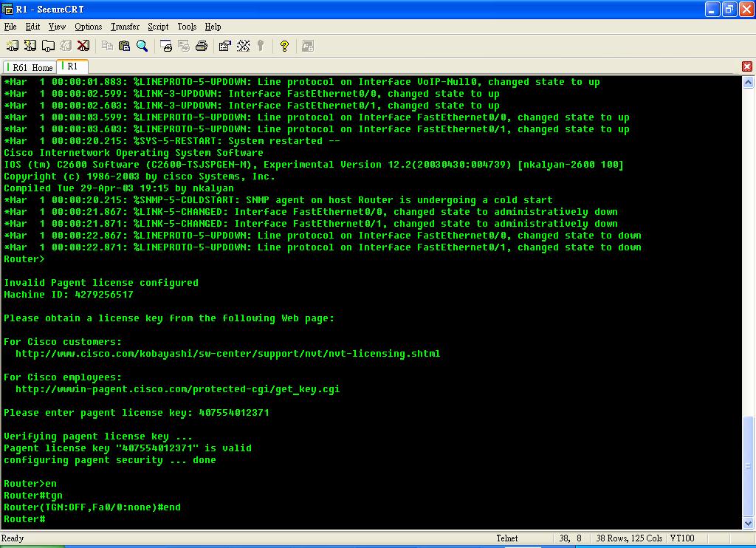756x548 pixels.
Task: Click the Print Screen toolbar icon
Action: (166, 46)
